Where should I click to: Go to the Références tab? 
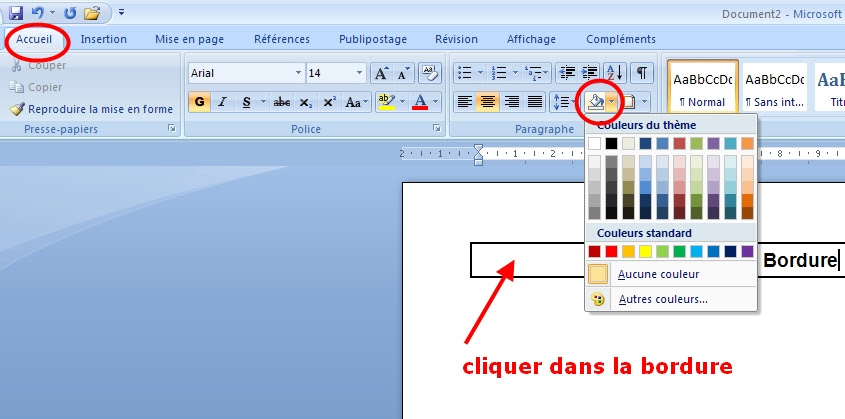pyautogui.click(x=282, y=39)
